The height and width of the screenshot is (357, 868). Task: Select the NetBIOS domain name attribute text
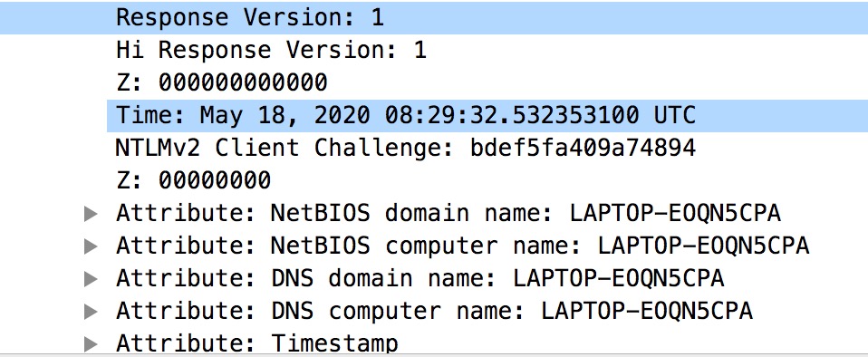(x=448, y=214)
